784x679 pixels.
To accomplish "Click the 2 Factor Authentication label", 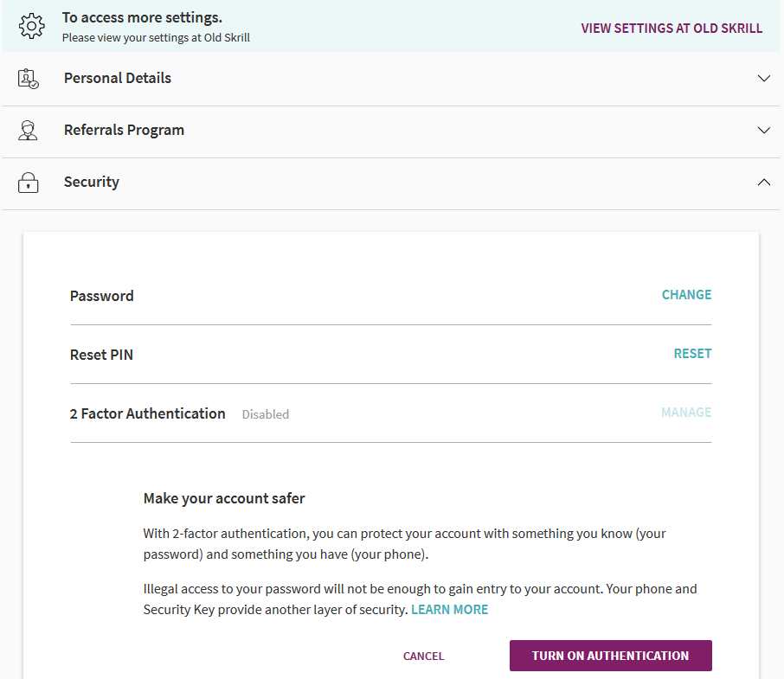I will tap(147, 413).
